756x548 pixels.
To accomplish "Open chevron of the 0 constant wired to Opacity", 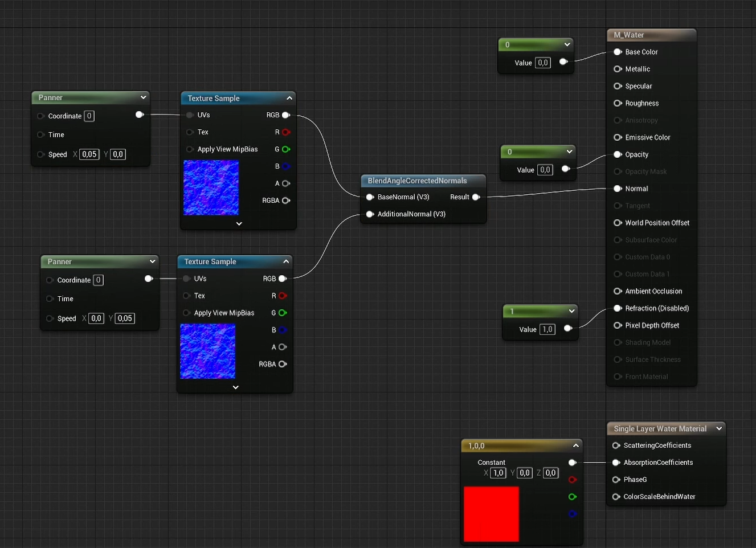I will [x=569, y=152].
